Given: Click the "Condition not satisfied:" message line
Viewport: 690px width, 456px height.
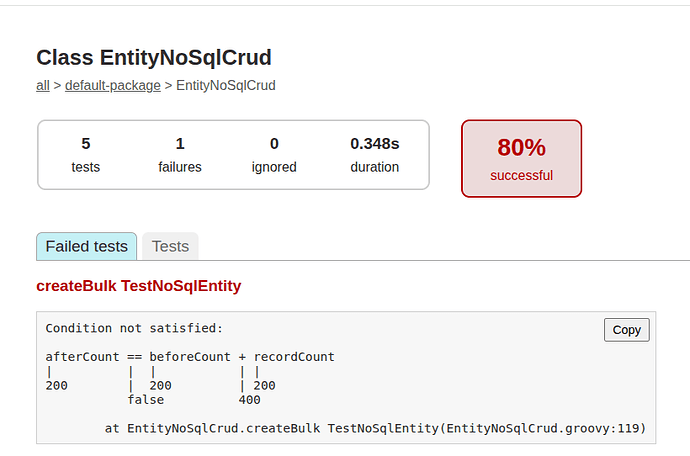Looking at the screenshot, I should [x=134, y=328].
